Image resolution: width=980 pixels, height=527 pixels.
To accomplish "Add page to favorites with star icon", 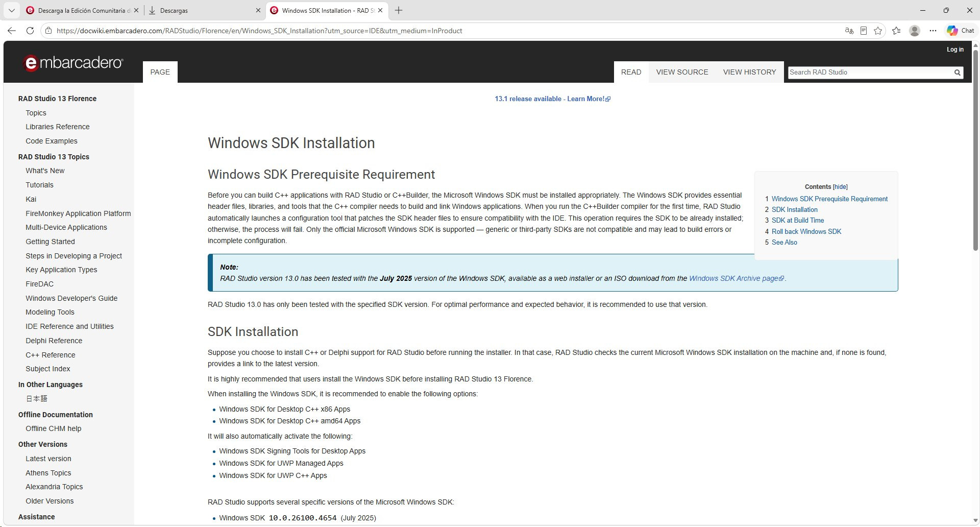I will coord(878,31).
